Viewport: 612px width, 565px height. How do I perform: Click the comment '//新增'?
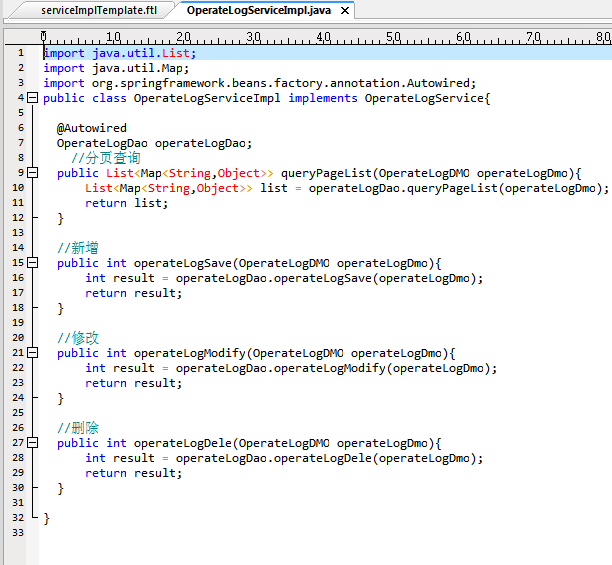coord(78,248)
